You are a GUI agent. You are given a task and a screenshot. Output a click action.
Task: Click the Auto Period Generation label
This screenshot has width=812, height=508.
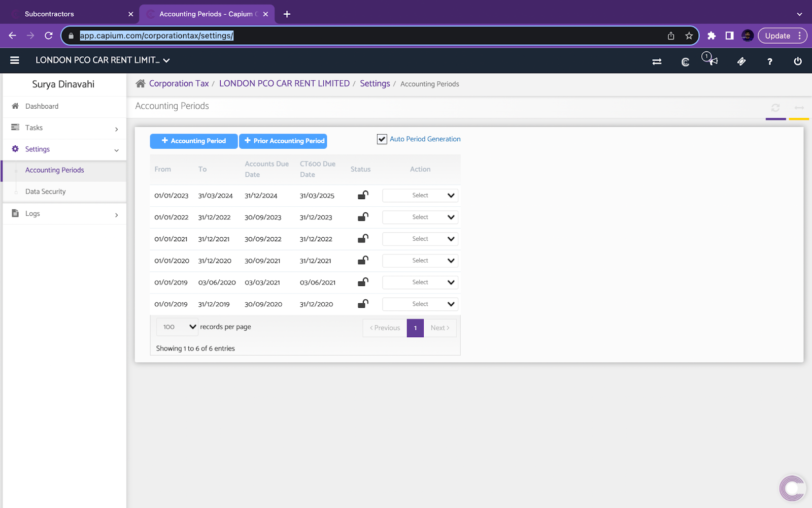coord(425,139)
